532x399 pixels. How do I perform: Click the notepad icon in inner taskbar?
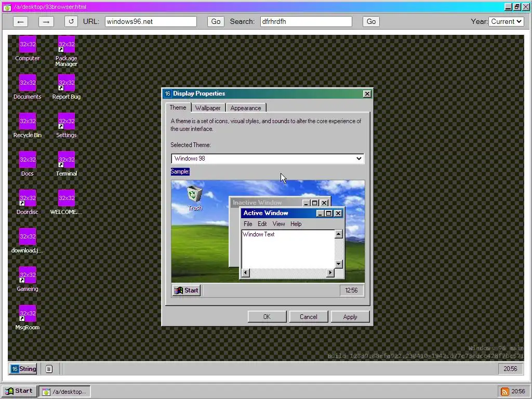49,368
